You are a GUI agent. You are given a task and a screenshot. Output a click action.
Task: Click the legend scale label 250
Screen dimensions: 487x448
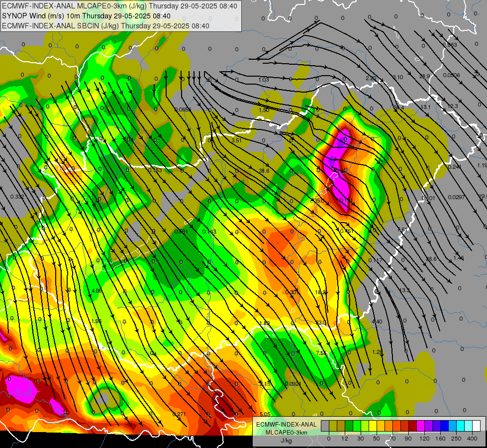pos(456,439)
